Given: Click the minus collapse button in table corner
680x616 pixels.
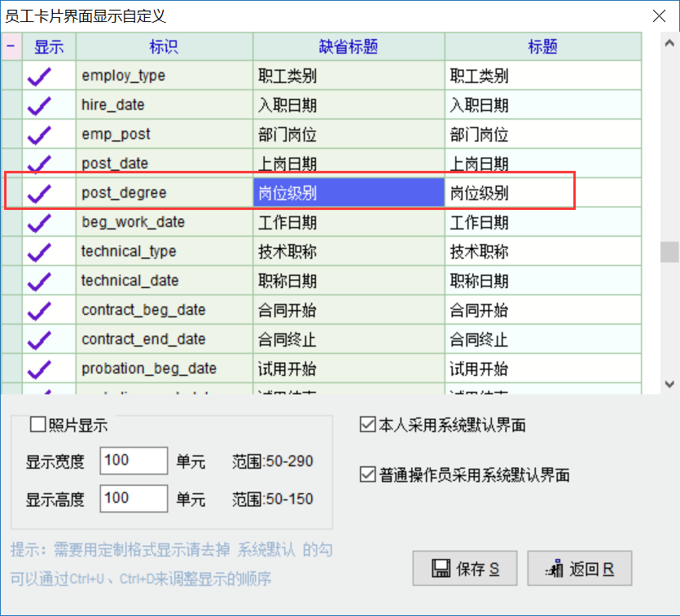Looking at the screenshot, I should click(11, 46).
